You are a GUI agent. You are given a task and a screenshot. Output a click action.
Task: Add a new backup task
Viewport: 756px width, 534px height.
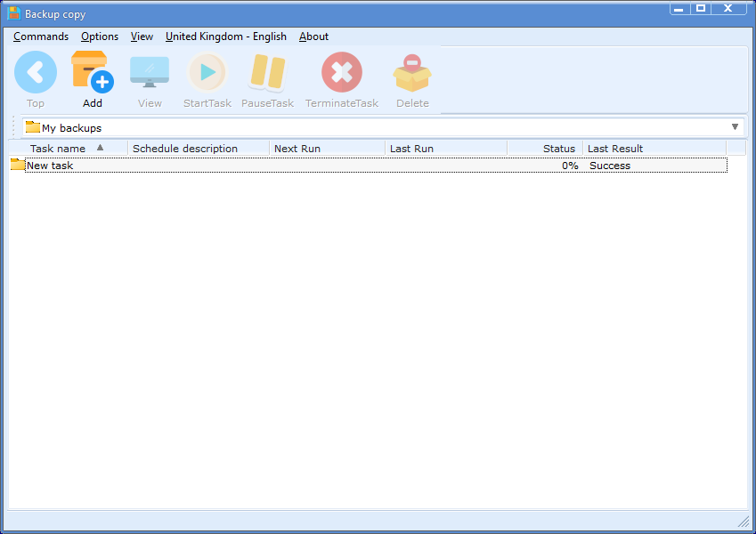coord(93,73)
